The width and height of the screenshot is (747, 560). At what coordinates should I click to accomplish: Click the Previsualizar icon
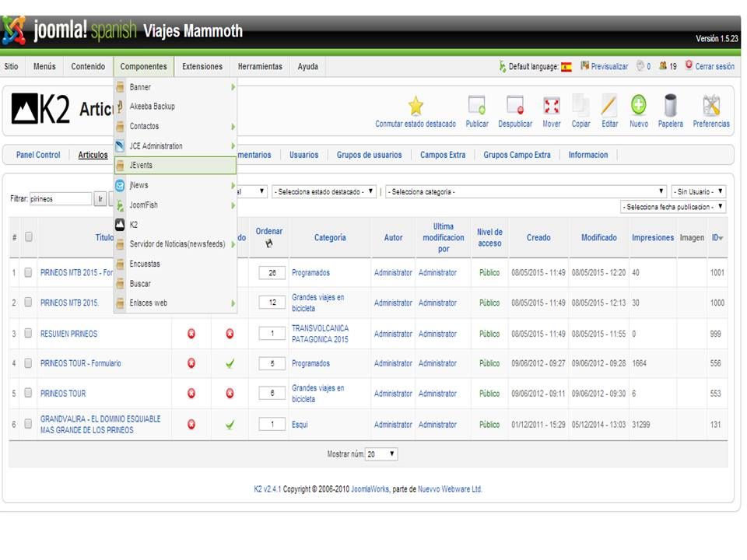[584, 65]
